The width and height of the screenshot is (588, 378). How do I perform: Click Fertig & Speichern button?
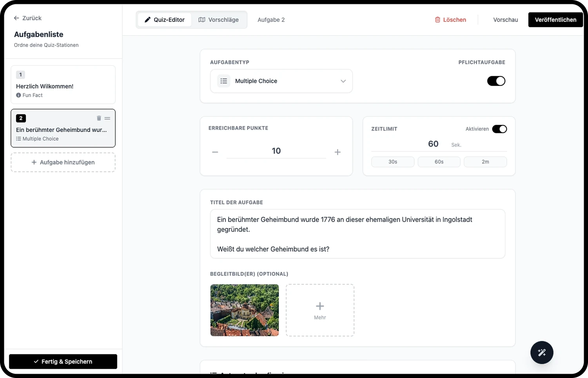(x=63, y=362)
